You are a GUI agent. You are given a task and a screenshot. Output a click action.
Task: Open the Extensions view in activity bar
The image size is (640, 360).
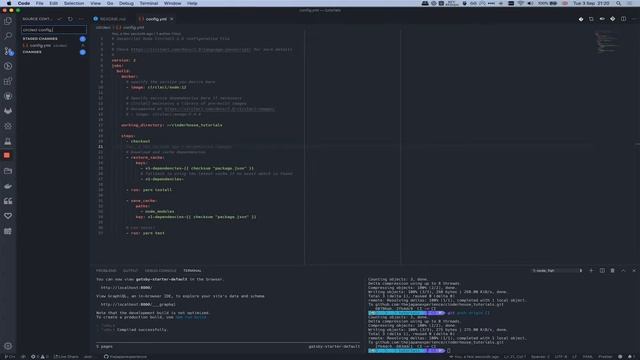click(x=8, y=81)
